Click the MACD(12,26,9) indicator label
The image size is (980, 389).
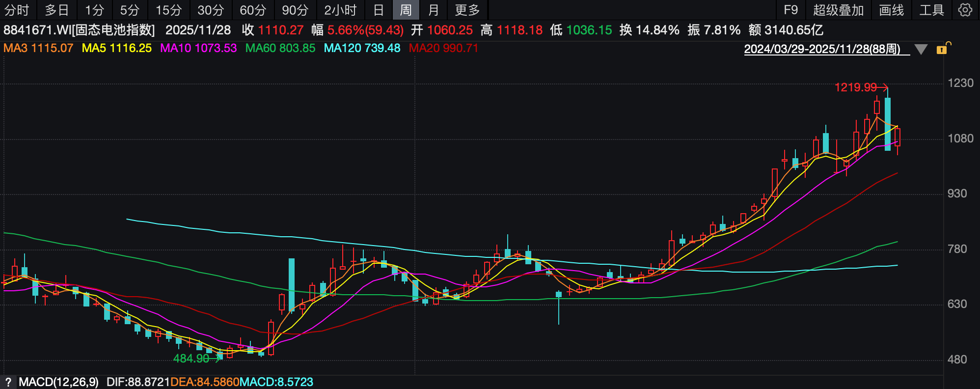tap(58, 382)
